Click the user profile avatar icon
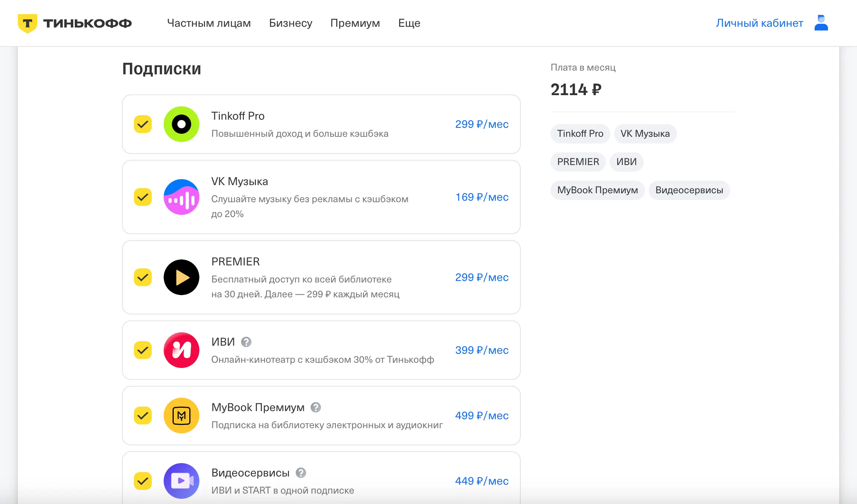Viewport: 857px width, 504px height. [x=821, y=23]
